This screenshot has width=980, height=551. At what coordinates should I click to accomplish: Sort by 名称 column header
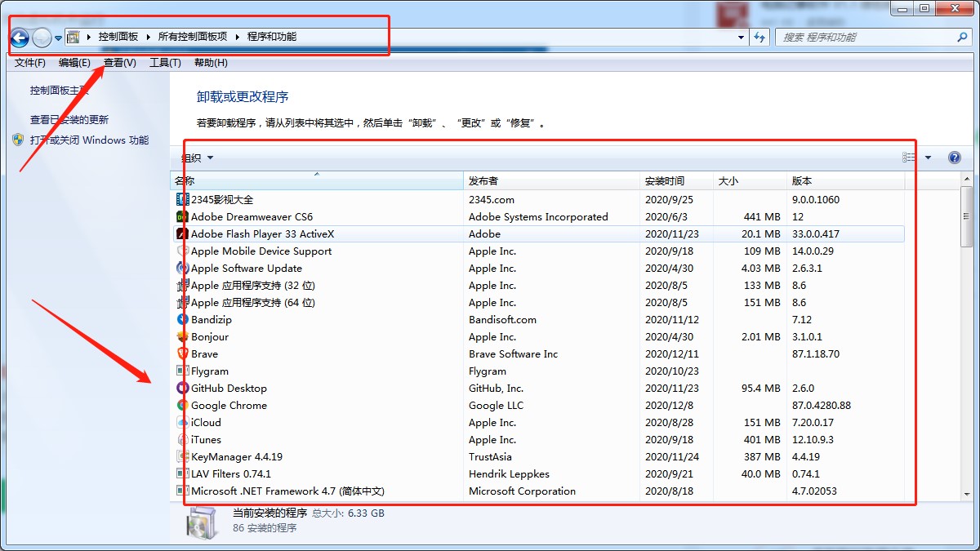[317, 180]
